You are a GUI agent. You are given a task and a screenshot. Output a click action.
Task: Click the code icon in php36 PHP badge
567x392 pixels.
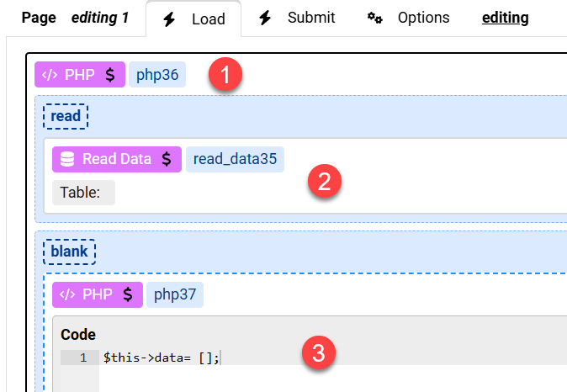point(50,75)
